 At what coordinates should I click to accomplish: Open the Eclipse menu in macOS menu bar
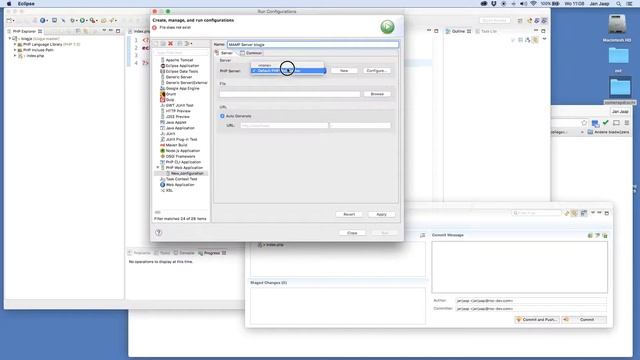click(x=26, y=4)
